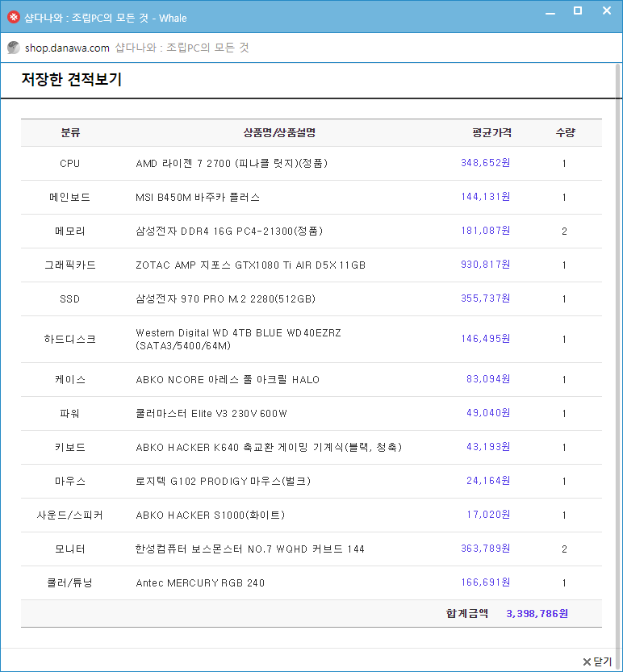Open the cooler price 166,691원 link
This screenshot has width=623, height=672.
coord(485,582)
